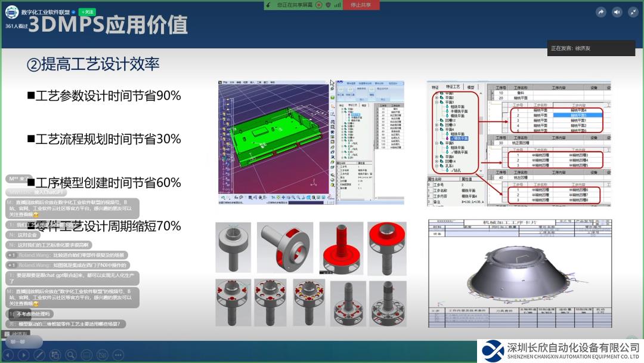Image resolution: width=644 pixels, height=363 pixels.
Task: Select the pen annotation tool
Action: (39, 355)
